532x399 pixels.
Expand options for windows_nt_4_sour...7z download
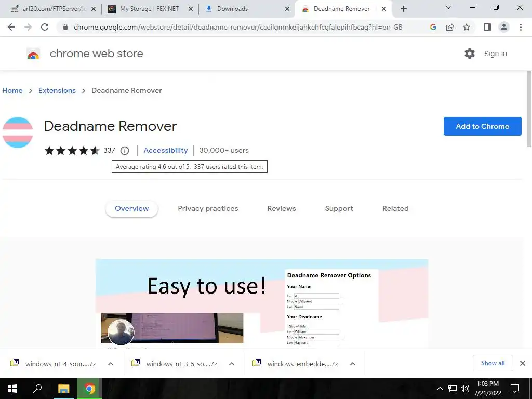tap(111, 364)
